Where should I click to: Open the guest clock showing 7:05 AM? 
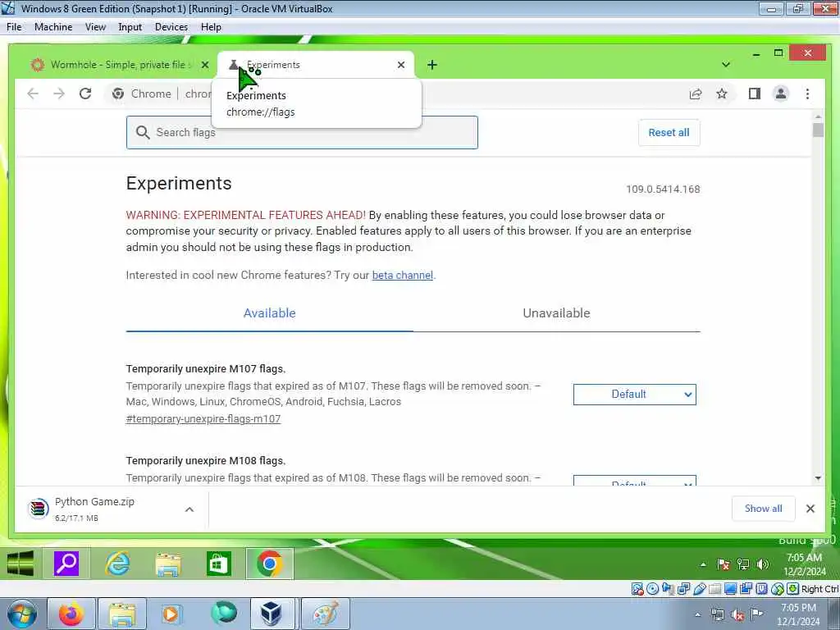[804, 564]
